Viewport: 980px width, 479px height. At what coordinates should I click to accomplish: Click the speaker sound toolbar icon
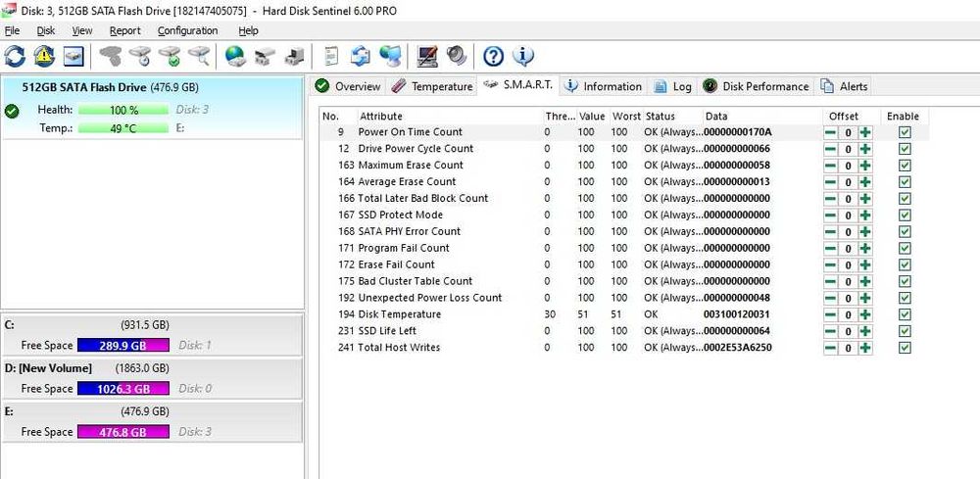click(457, 56)
